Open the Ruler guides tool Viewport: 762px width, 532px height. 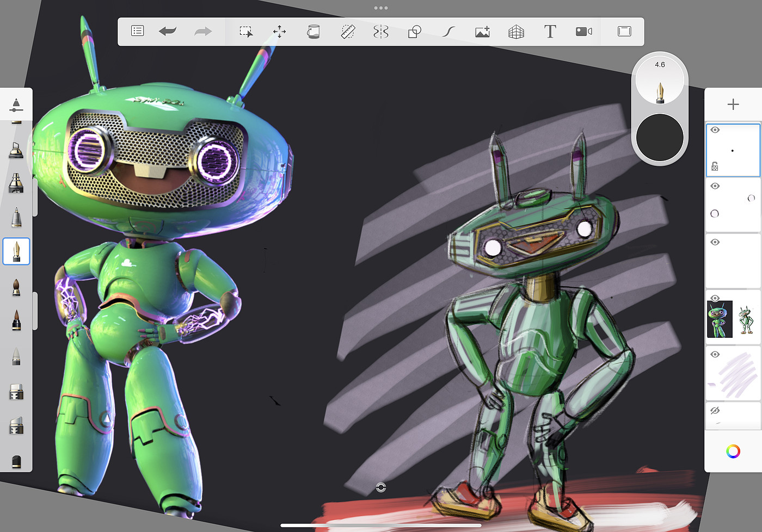[348, 32]
